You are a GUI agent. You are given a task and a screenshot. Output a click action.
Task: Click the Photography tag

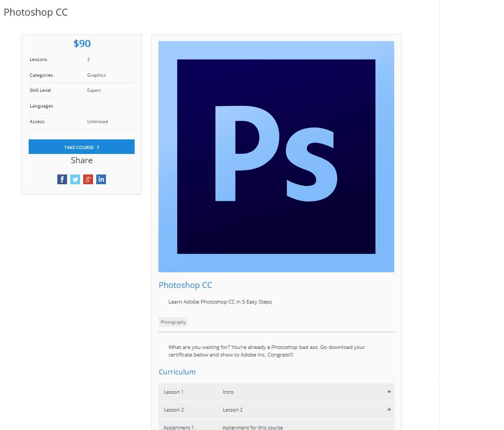click(x=173, y=322)
